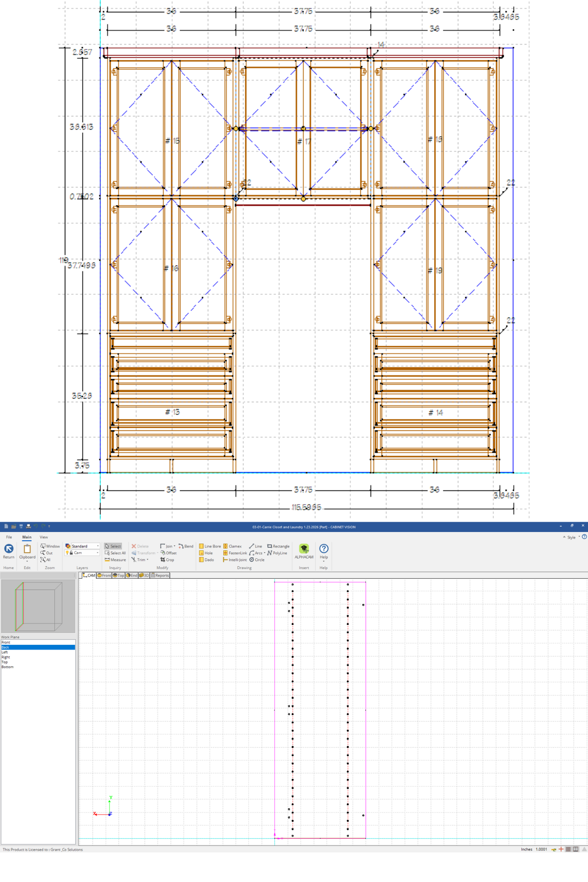Click Inches units in status bar
Image resolution: width=588 pixels, height=882 pixels.
tap(526, 849)
